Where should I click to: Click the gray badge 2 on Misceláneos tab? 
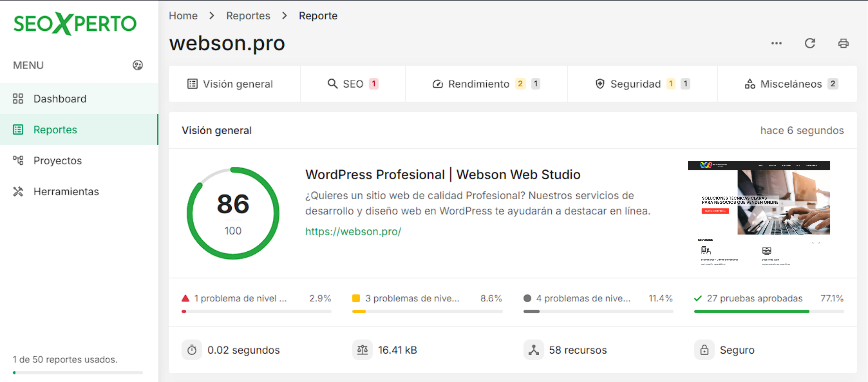pos(833,84)
